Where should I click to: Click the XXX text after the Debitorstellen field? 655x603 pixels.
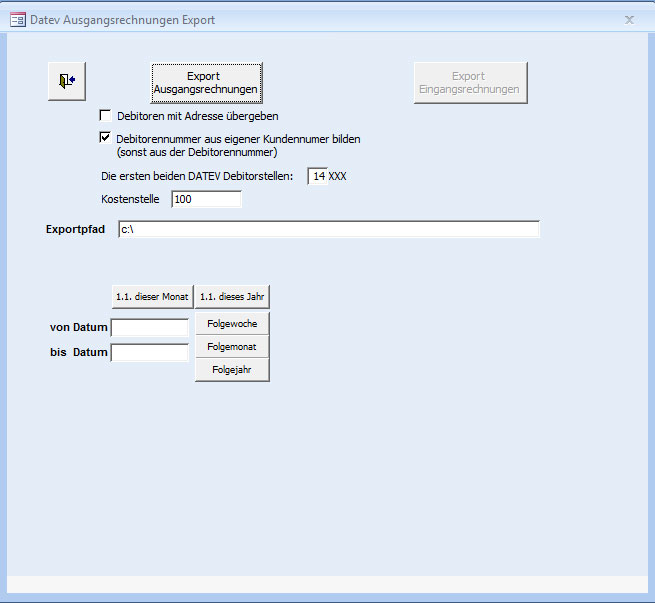337,176
